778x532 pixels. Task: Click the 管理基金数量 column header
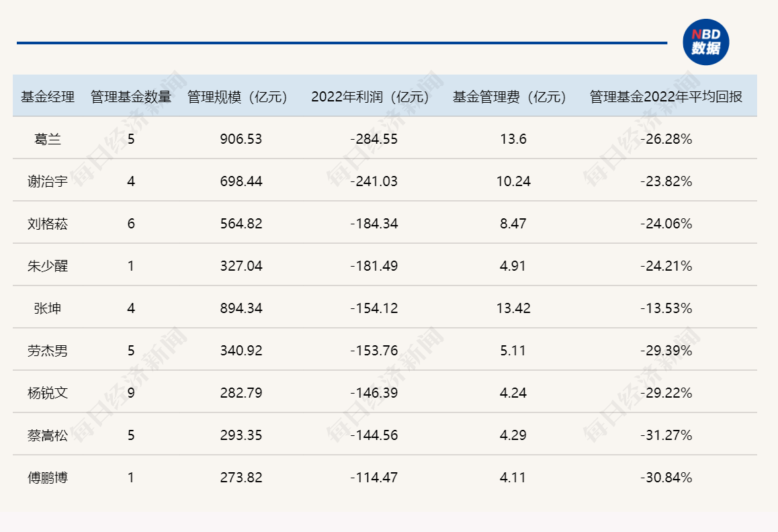point(131,97)
